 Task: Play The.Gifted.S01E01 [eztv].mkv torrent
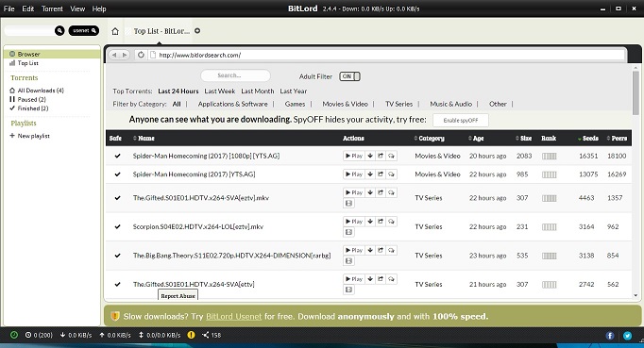(x=353, y=192)
